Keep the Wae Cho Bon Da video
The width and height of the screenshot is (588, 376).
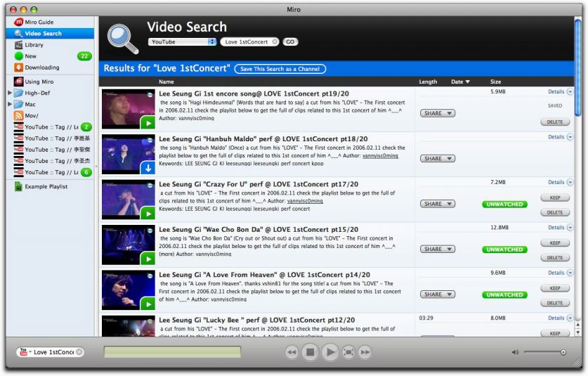click(x=555, y=242)
